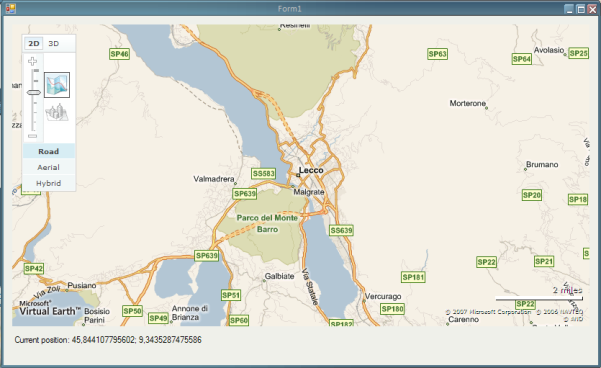The height and width of the screenshot is (368, 601).
Task: Minimize the Form1 window
Action: (x=570, y=9)
